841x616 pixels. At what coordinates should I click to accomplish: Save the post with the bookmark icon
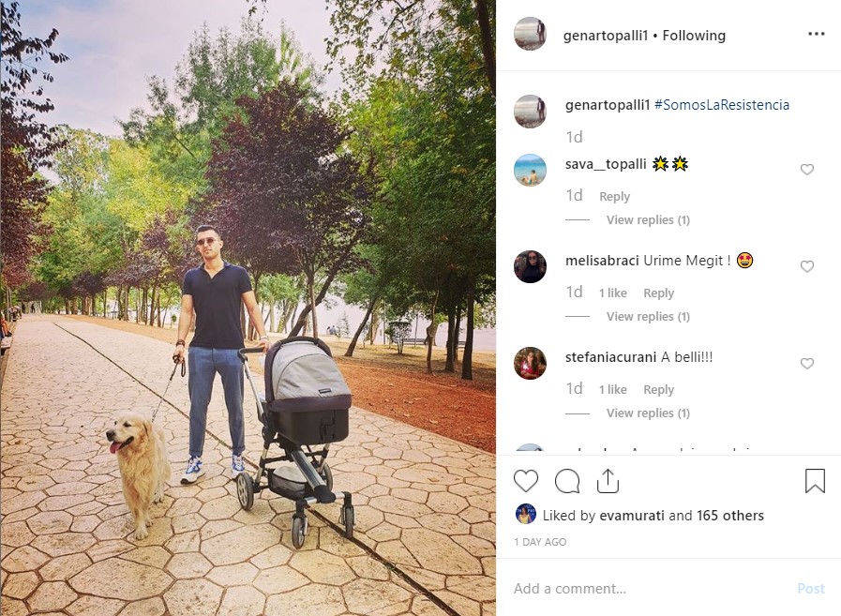pos(815,481)
